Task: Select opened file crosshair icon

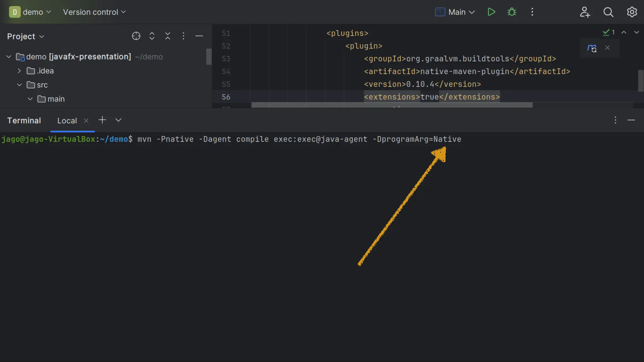Action: (x=136, y=36)
